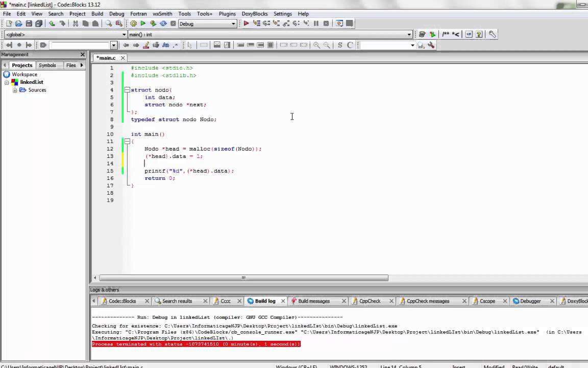588x368 pixels.
Task: Click the Replace toolbar icon
Action: point(119,24)
